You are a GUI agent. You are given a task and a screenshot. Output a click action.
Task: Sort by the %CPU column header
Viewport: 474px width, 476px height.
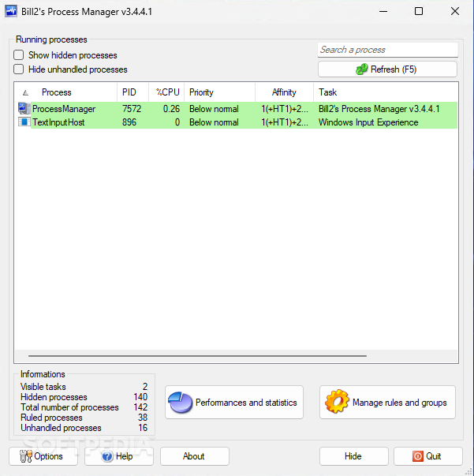(x=166, y=92)
